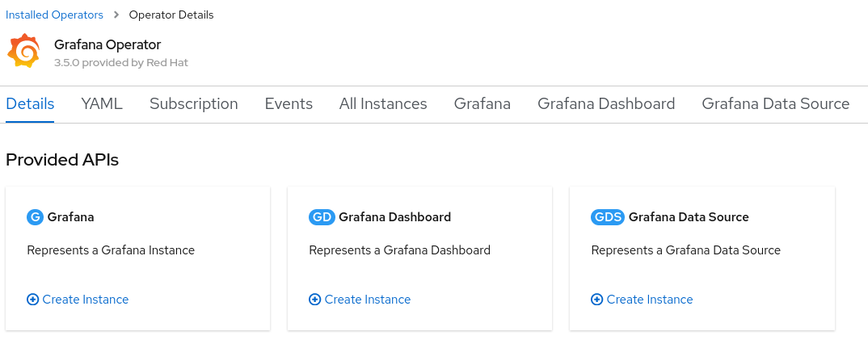The height and width of the screenshot is (344, 868).
Task: Click 'Represents a Grafana Instance' description
Action: [111, 250]
